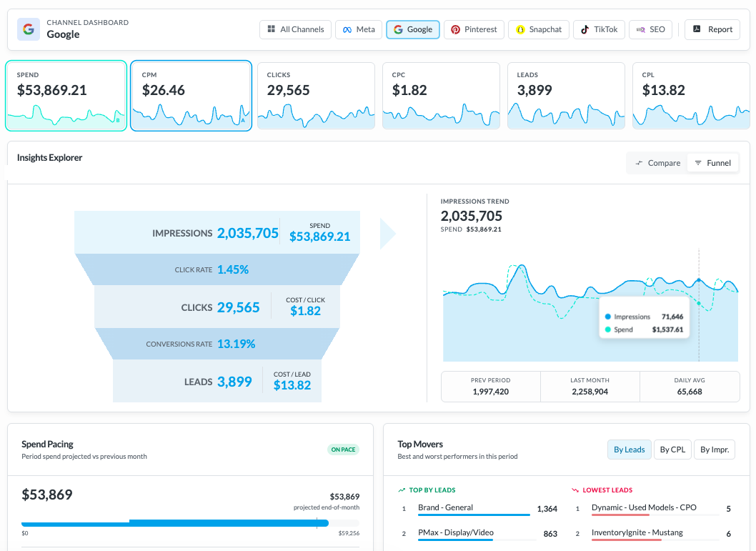The width and height of the screenshot is (756, 551).
Task: Switch to the Meta channel tab
Action: pyautogui.click(x=359, y=29)
